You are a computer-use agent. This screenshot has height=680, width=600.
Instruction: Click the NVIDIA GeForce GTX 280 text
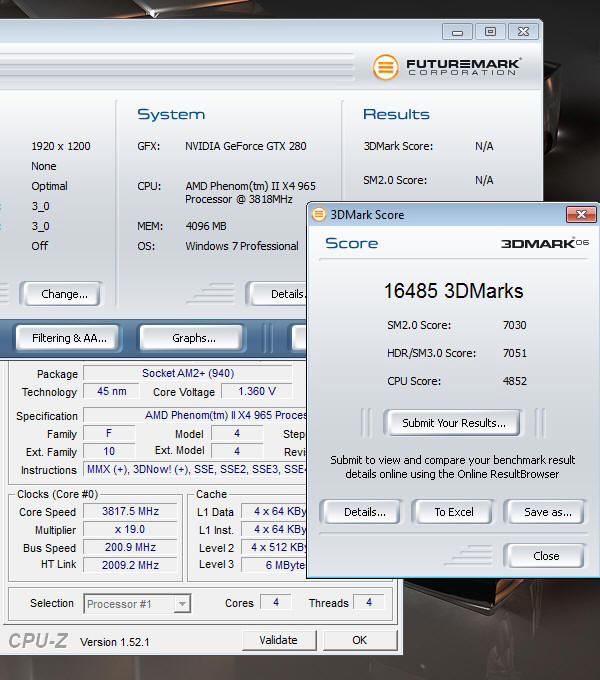pyautogui.click(x=246, y=146)
